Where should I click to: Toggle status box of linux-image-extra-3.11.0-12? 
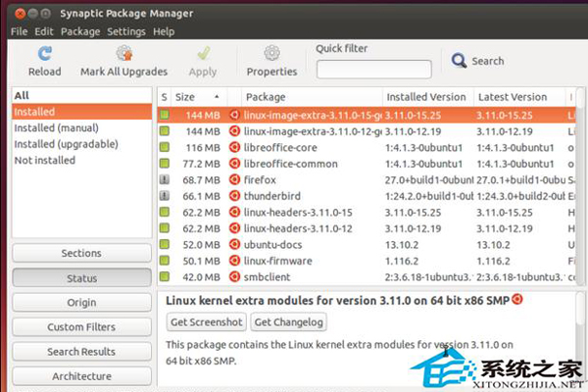click(x=165, y=131)
